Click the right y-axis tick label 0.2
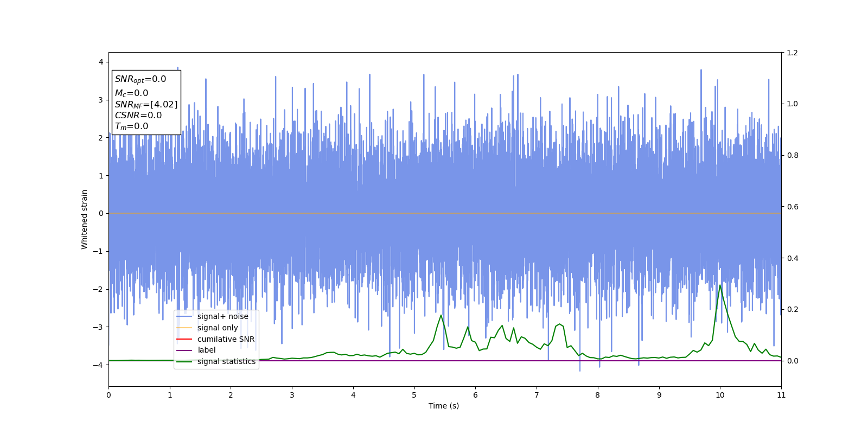Viewport: 868px width, 434px height. tap(793, 309)
